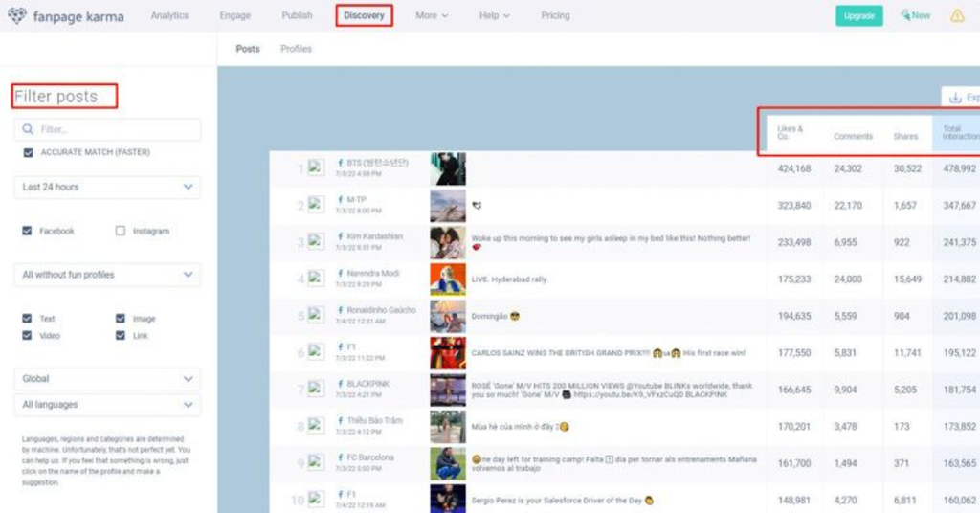Toggle the Image post type checkbox

click(x=120, y=318)
